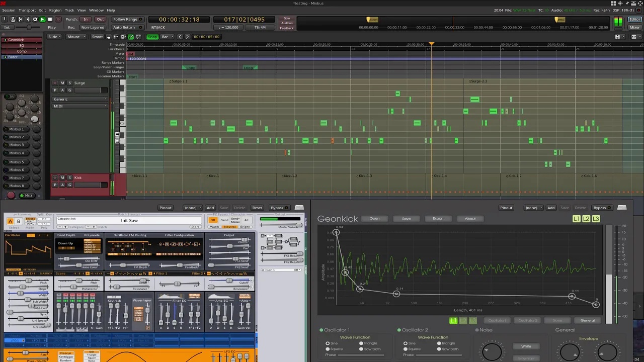The width and height of the screenshot is (644, 362).
Task: Open the Transport menu
Action: tap(27, 10)
